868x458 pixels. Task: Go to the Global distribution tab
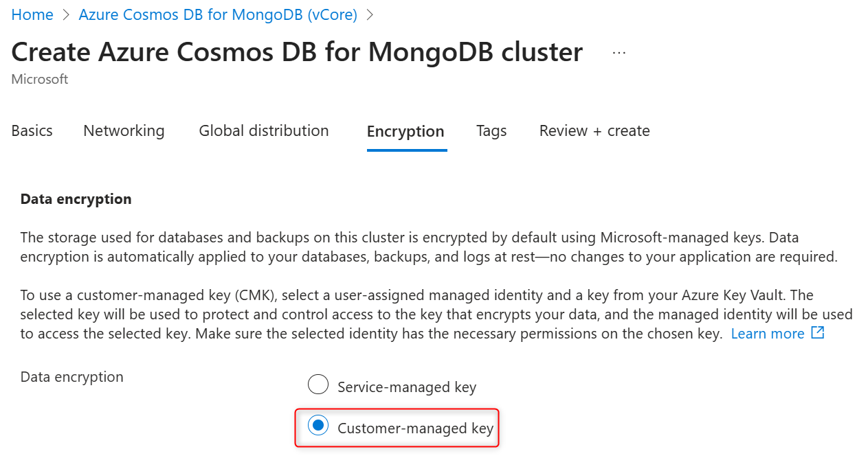[x=264, y=130]
